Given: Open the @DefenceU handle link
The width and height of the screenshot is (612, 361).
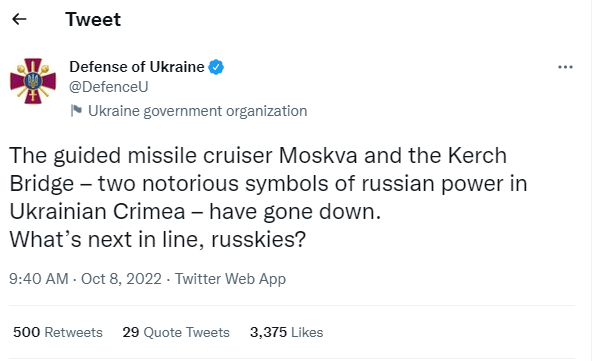Looking at the screenshot, I should [x=109, y=87].
